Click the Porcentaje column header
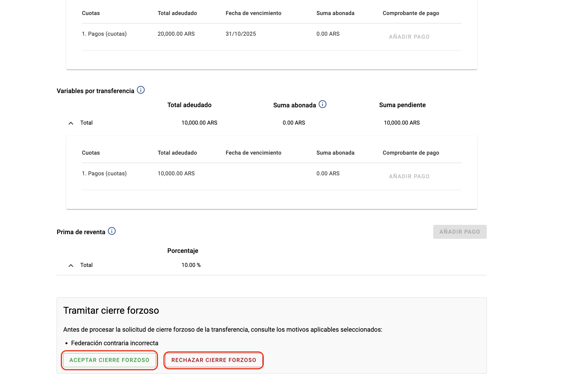The height and width of the screenshot is (392, 571). point(183,251)
